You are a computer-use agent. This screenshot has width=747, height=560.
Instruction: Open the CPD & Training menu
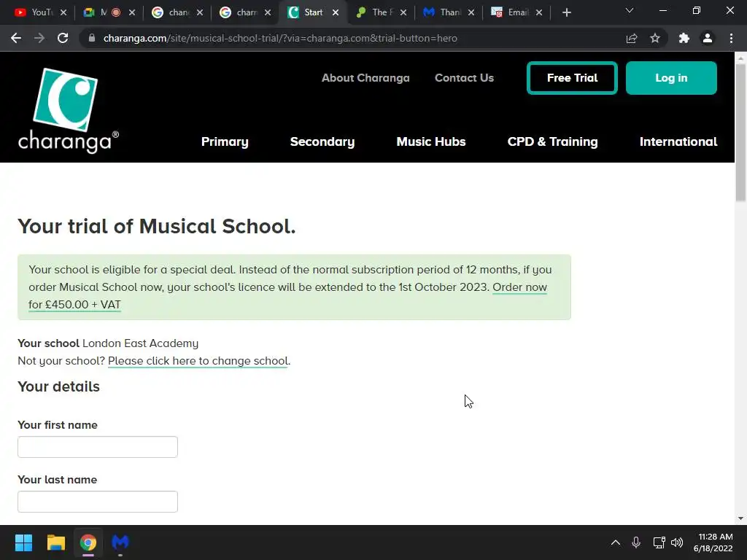(x=553, y=141)
